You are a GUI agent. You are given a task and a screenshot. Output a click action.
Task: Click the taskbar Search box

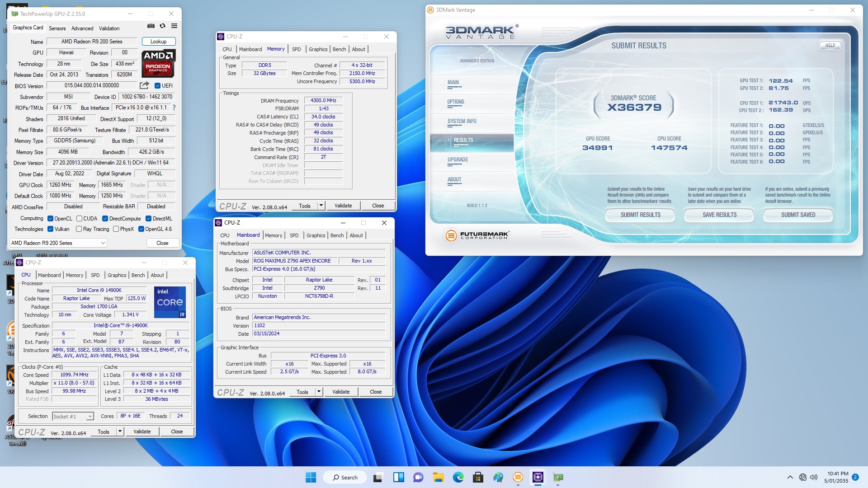click(345, 477)
